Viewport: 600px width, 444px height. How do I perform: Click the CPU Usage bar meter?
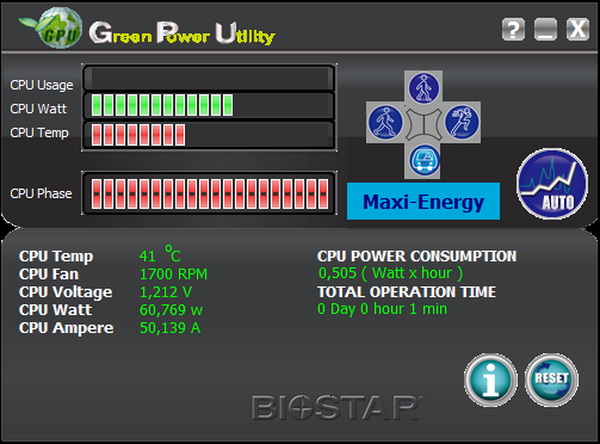click(209, 78)
